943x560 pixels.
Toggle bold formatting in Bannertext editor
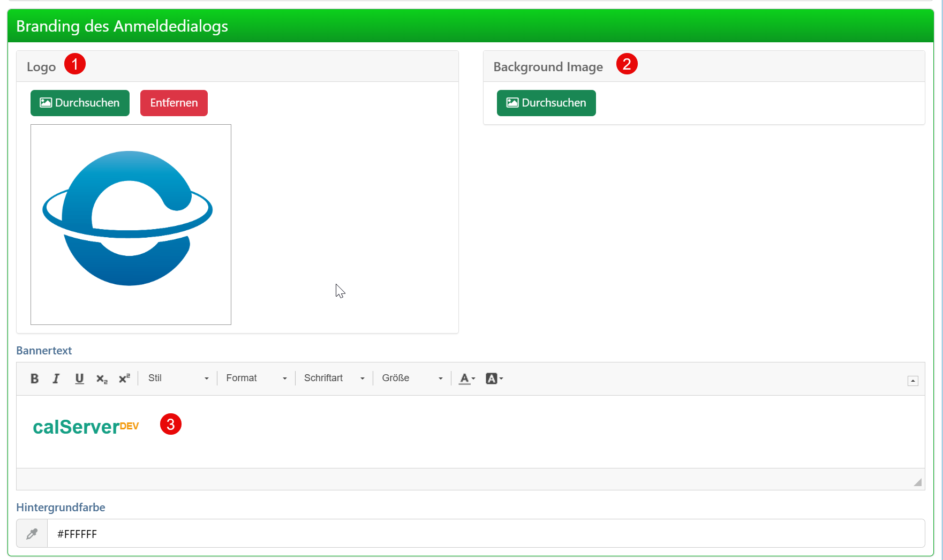pyautogui.click(x=34, y=379)
